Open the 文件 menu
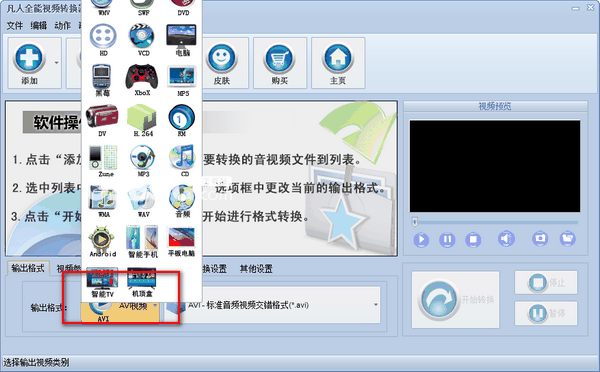 (x=15, y=25)
